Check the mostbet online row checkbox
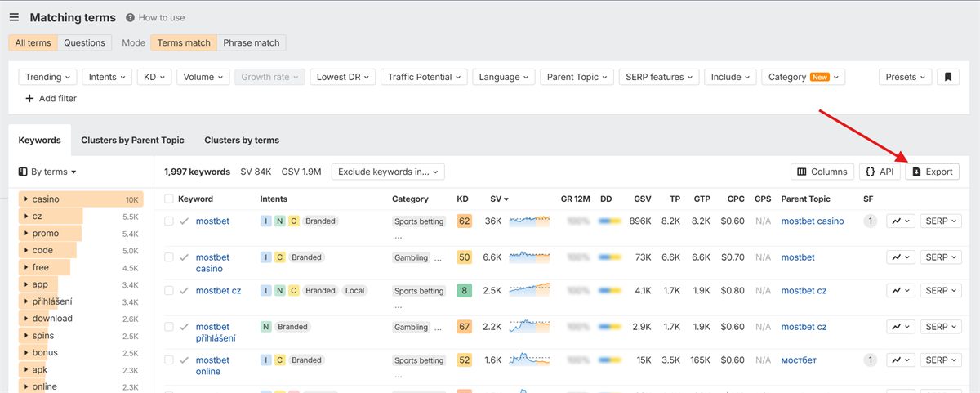Image resolution: width=980 pixels, height=393 pixels. 168,360
